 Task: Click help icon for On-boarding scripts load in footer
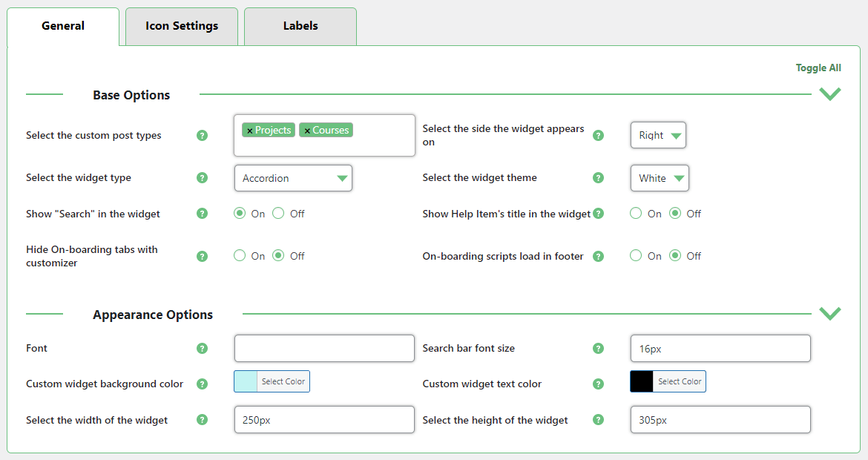click(598, 257)
